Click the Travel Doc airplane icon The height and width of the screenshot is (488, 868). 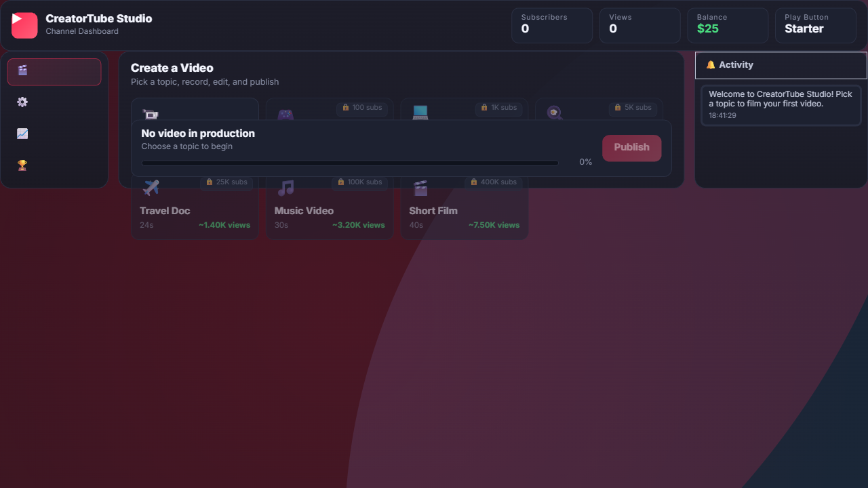pos(151,188)
